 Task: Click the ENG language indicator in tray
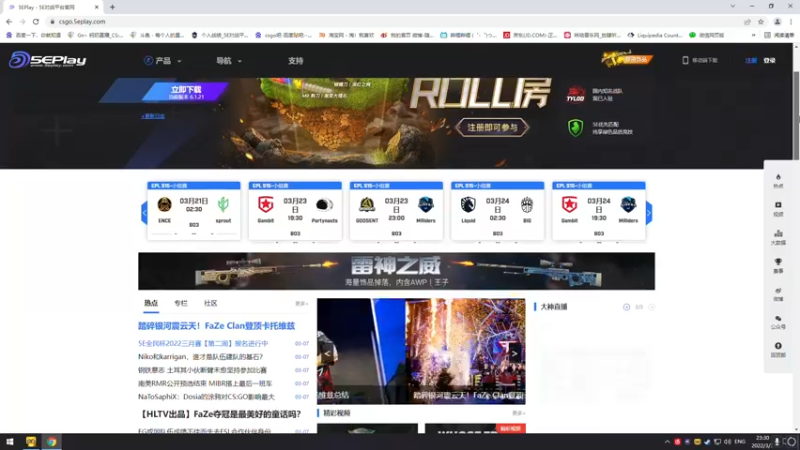click(x=740, y=442)
